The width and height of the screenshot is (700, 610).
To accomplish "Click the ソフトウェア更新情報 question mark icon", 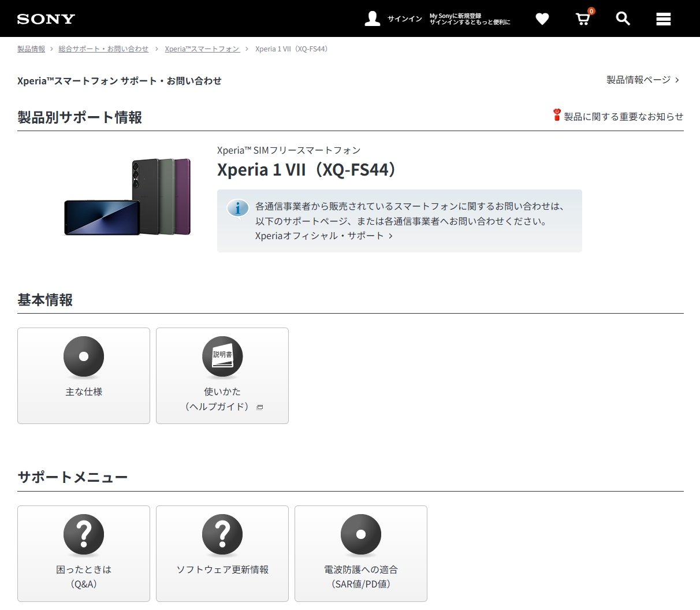I will (222, 534).
